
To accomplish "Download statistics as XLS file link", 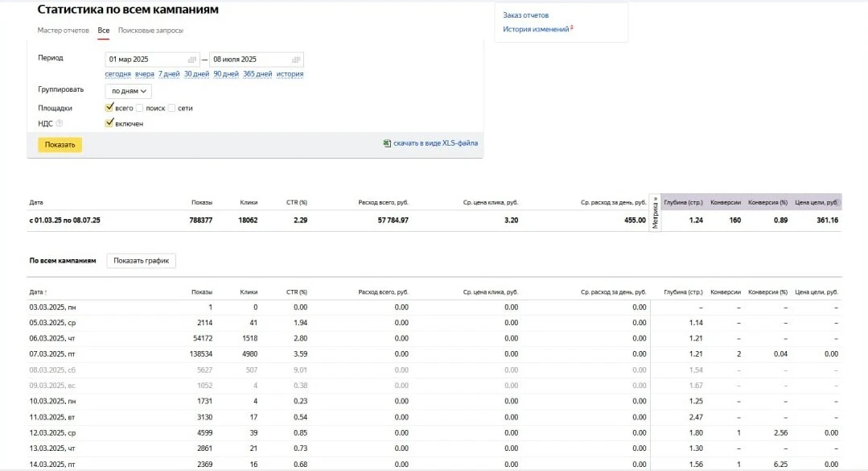I will pyautogui.click(x=436, y=143).
